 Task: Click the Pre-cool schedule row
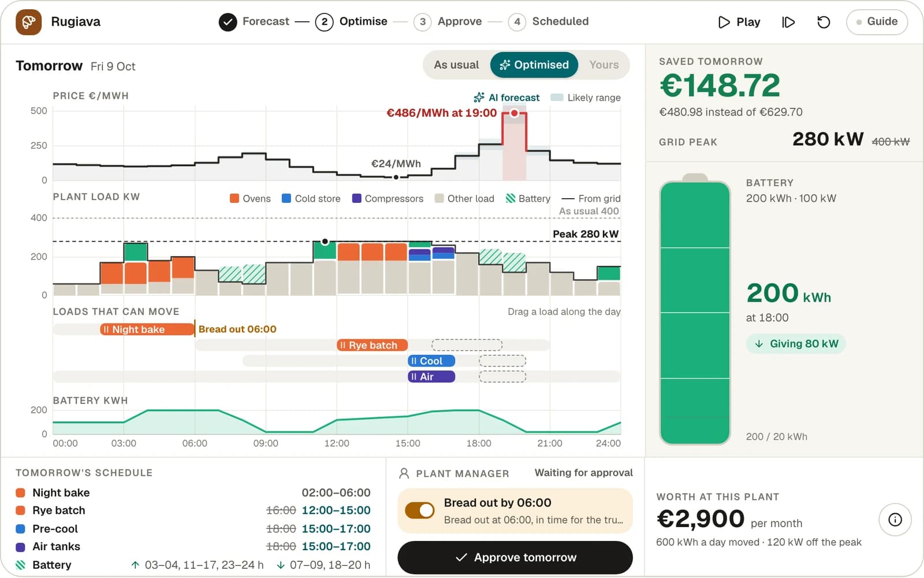(193, 529)
